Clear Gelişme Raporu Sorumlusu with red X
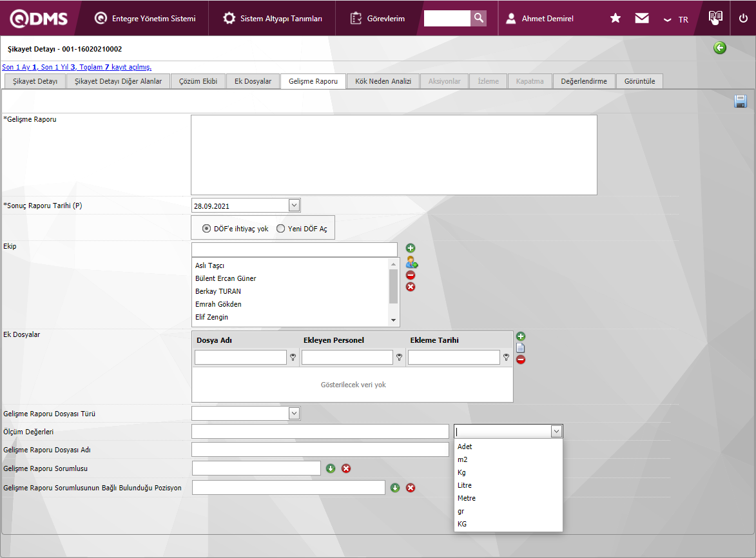This screenshot has width=756, height=558. tap(346, 468)
